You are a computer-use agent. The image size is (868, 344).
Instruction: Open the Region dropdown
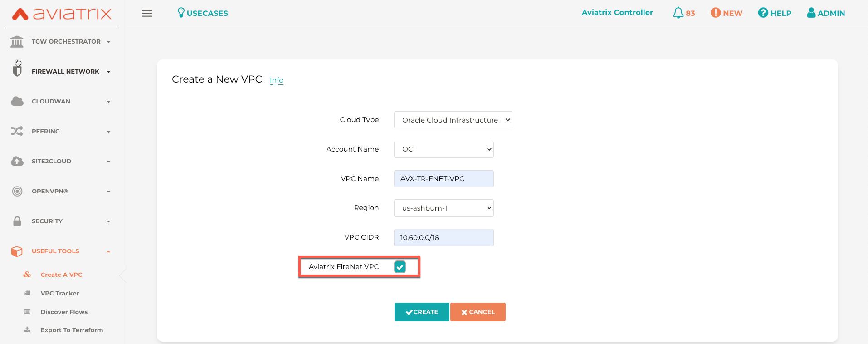[444, 208]
